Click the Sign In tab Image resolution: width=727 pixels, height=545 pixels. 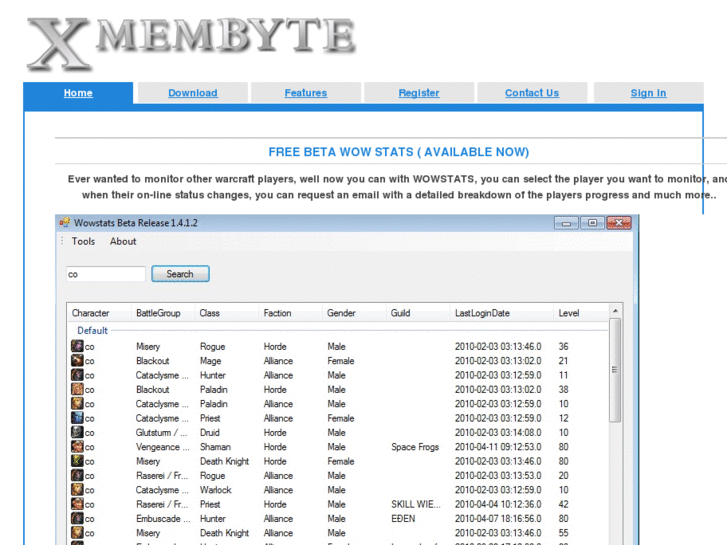pos(648,93)
